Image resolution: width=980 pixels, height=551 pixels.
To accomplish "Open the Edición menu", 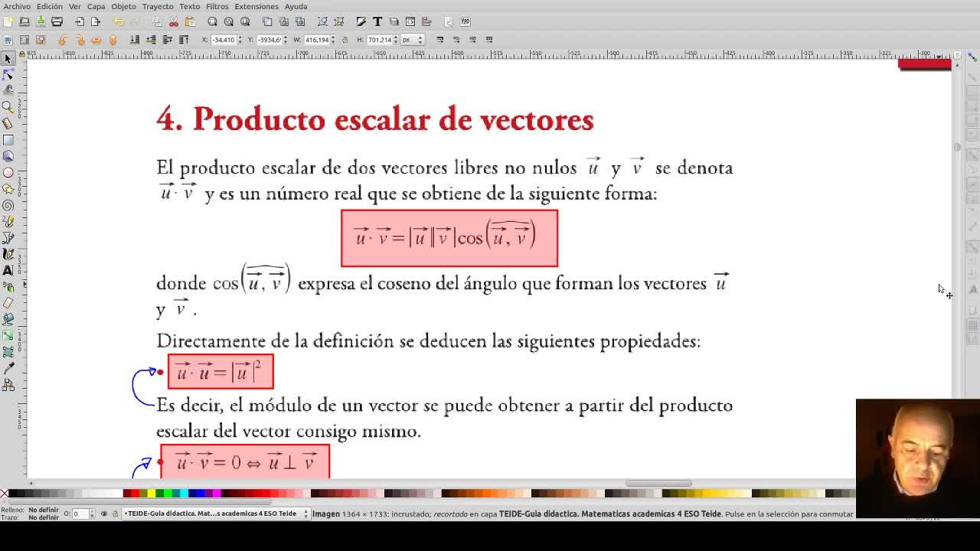I will (50, 6).
